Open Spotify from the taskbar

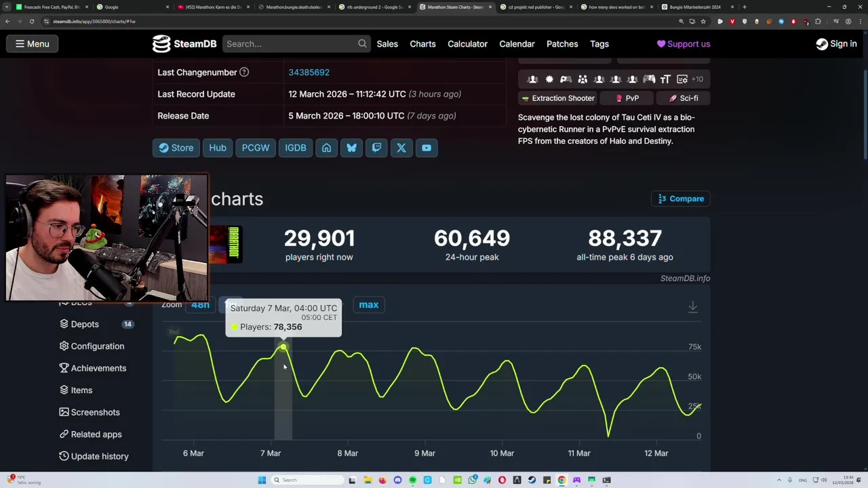point(412,480)
